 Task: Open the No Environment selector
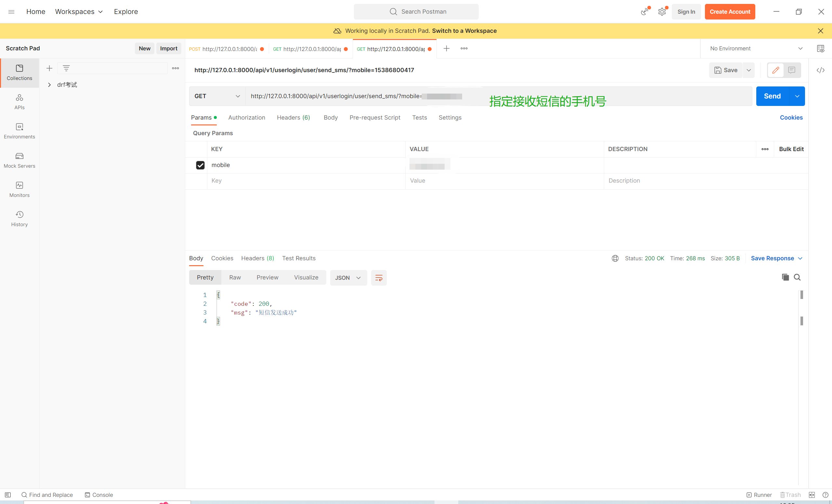point(756,49)
